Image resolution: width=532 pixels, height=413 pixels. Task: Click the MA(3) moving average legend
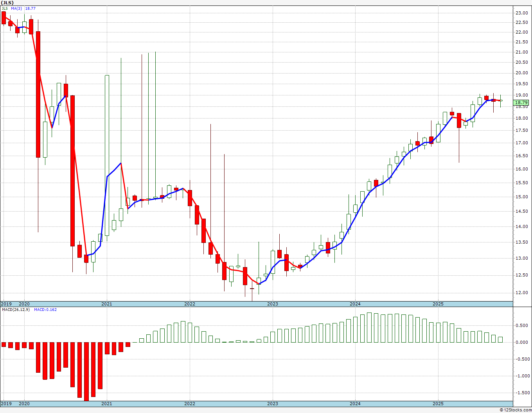(16, 8)
